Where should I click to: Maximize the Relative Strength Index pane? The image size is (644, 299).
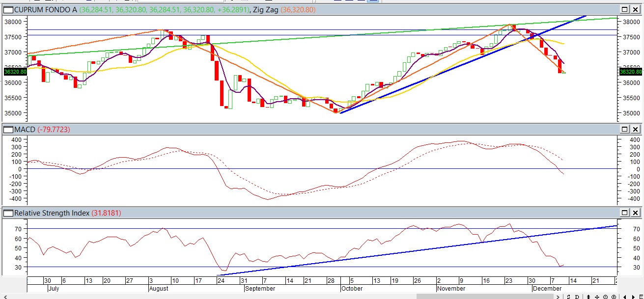pos(624,213)
